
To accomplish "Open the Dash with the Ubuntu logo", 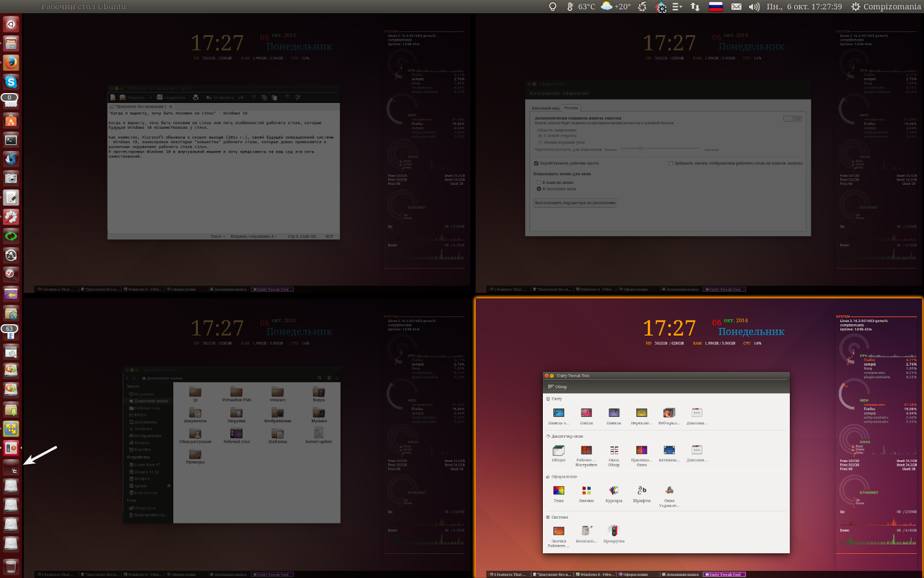I will 11,24.
